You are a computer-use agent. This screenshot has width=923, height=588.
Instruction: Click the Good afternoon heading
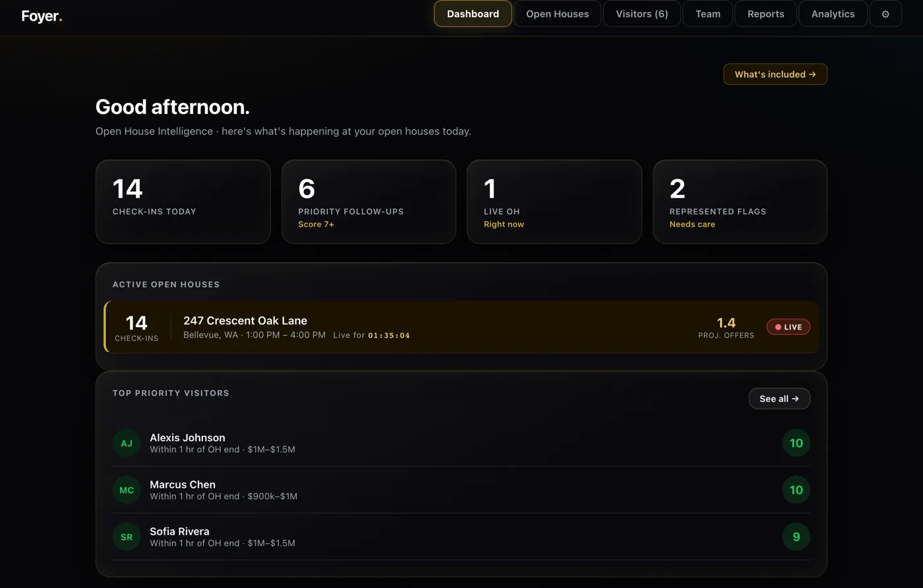point(173,107)
